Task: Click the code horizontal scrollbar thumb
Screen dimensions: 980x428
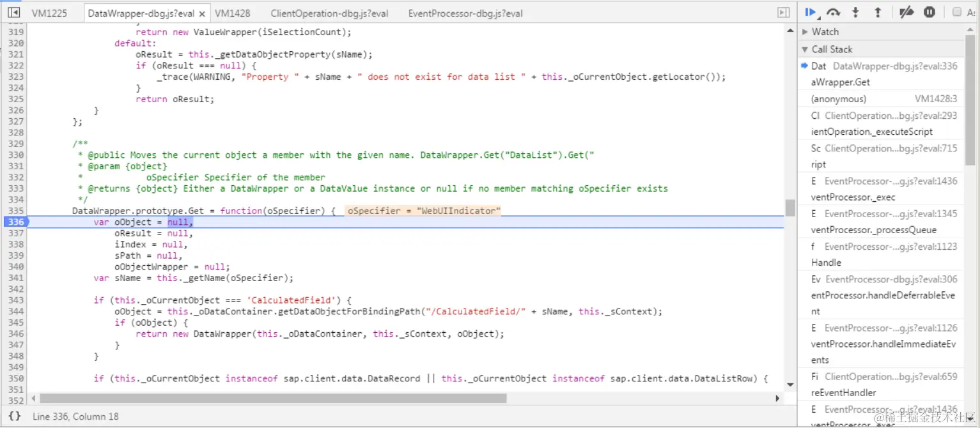Action: point(273,398)
